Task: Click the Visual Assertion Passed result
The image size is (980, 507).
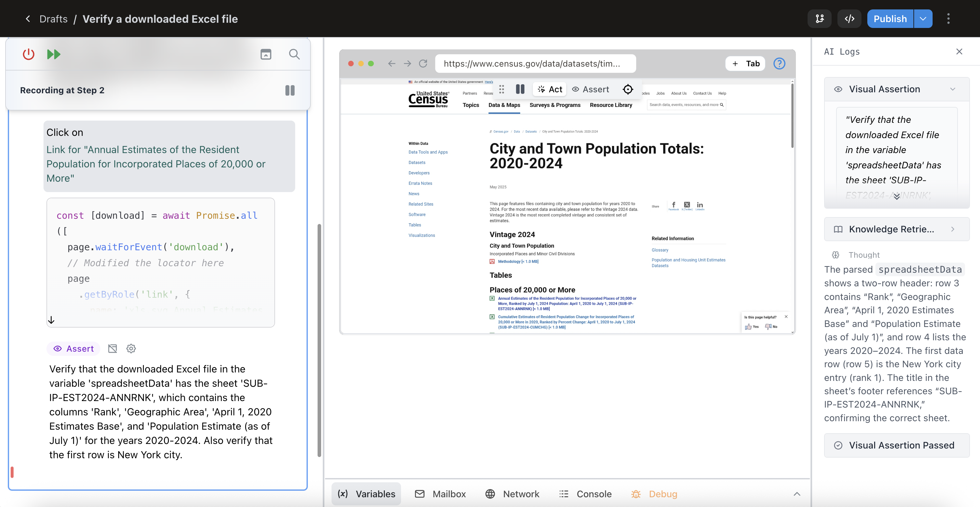Action: 897,445
